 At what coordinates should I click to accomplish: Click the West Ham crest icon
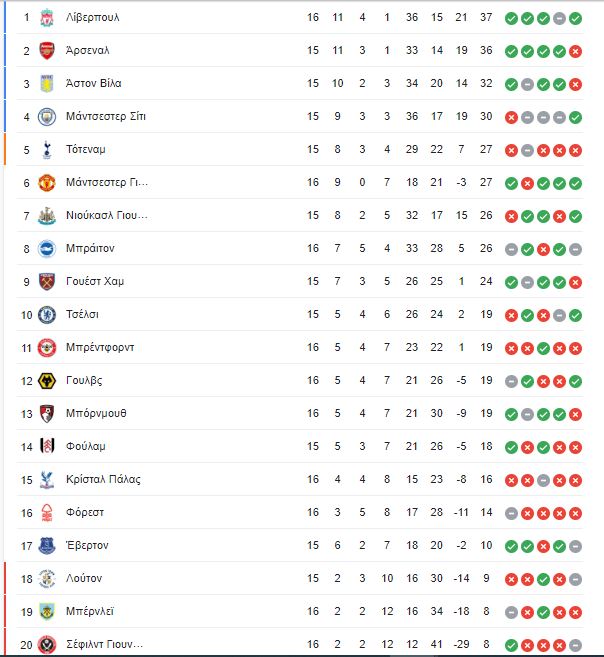click(47, 282)
